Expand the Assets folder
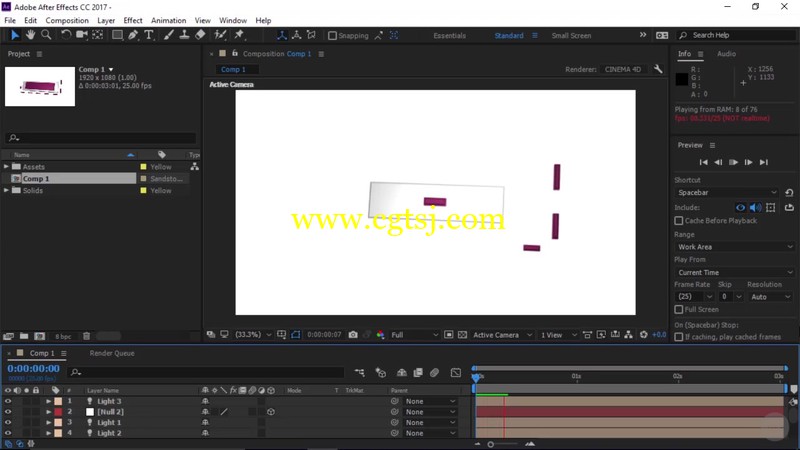The width and height of the screenshot is (800, 450). pyautogui.click(x=6, y=166)
